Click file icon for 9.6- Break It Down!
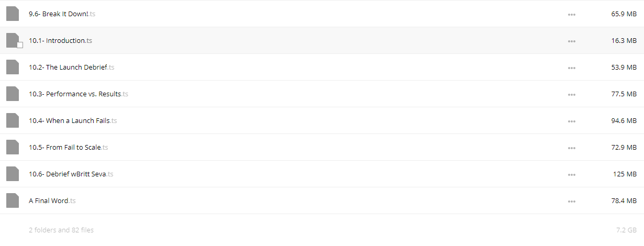The height and width of the screenshot is (246, 644). point(13,14)
